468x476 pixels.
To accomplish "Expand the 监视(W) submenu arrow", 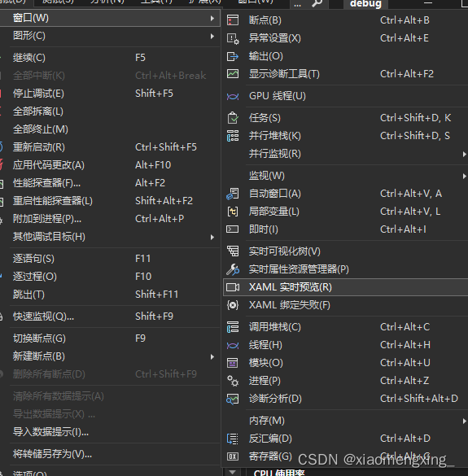I will 465,176.
